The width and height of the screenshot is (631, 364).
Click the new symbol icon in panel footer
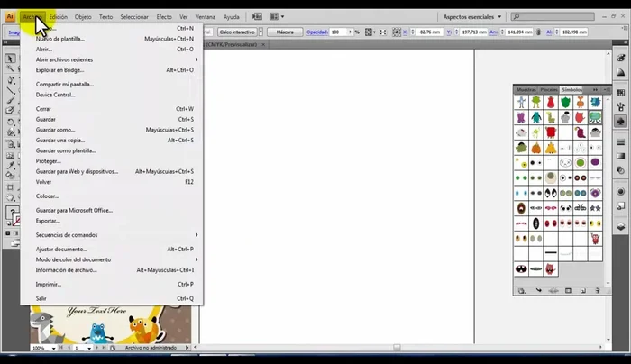tap(582, 291)
